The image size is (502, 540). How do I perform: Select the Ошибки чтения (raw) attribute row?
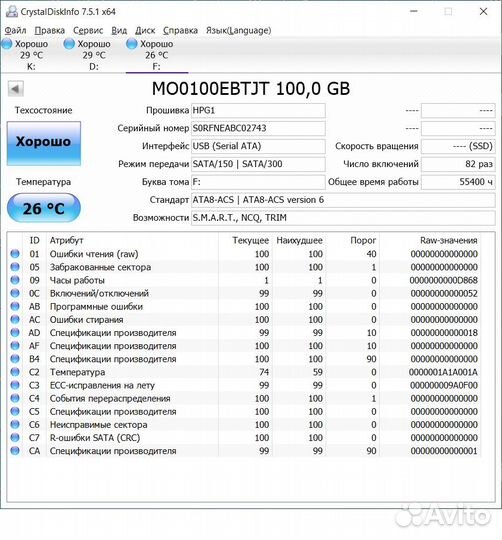tap(244, 254)
